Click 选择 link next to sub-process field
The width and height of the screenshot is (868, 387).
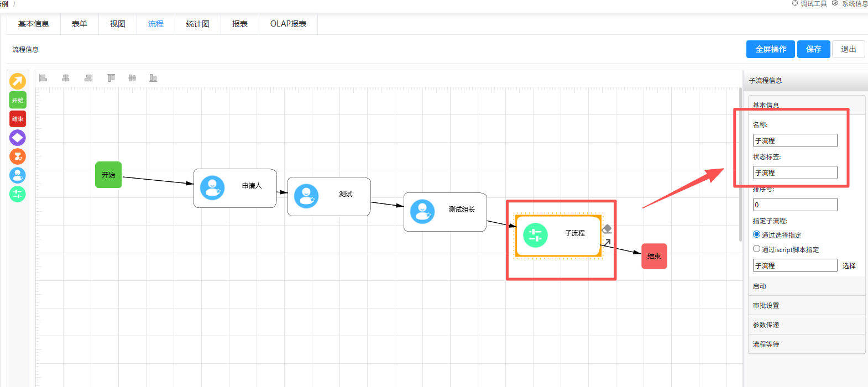coord(849,266)
